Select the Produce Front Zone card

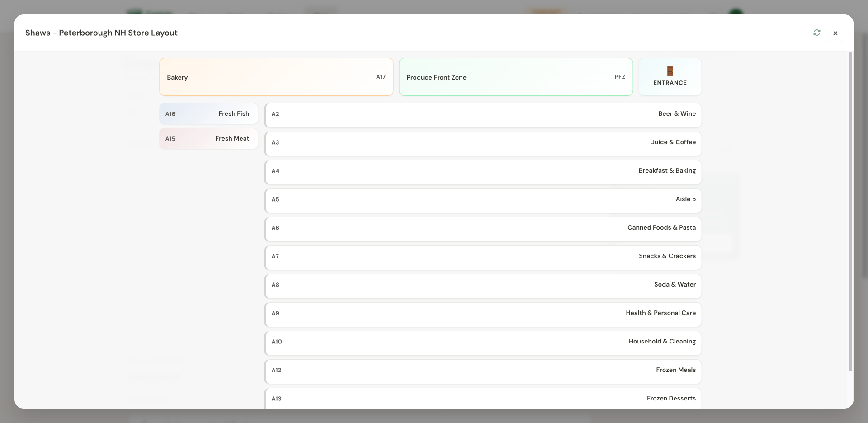516,77
